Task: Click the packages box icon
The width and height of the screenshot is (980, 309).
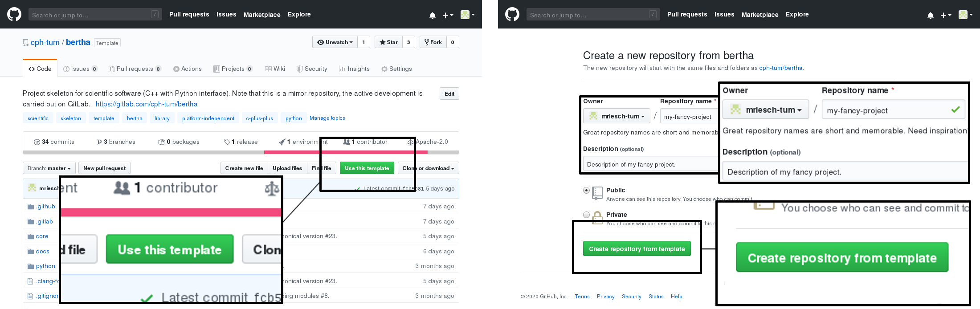Action: (x=162, y=142)
